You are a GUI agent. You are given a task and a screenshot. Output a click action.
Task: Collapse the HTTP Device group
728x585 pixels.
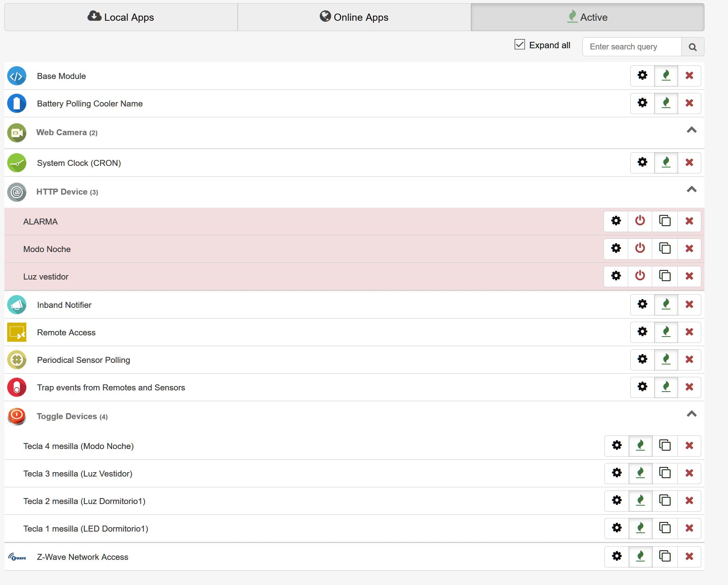[691, 190]
